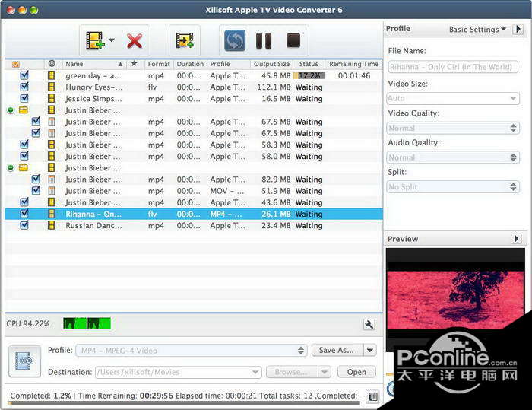
Task: Collapse the first Justin Bieber folder group
Action: (11, 110)
